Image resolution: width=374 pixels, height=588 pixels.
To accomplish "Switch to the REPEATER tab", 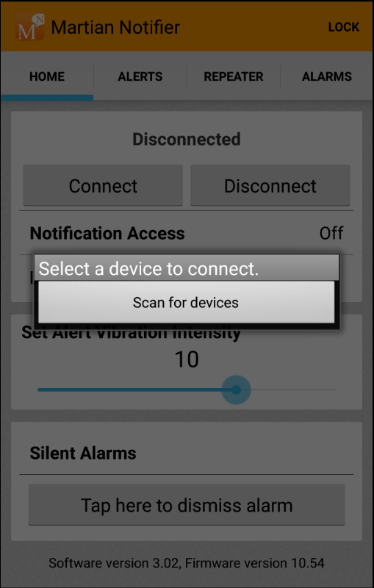I will tap(234, 76).
